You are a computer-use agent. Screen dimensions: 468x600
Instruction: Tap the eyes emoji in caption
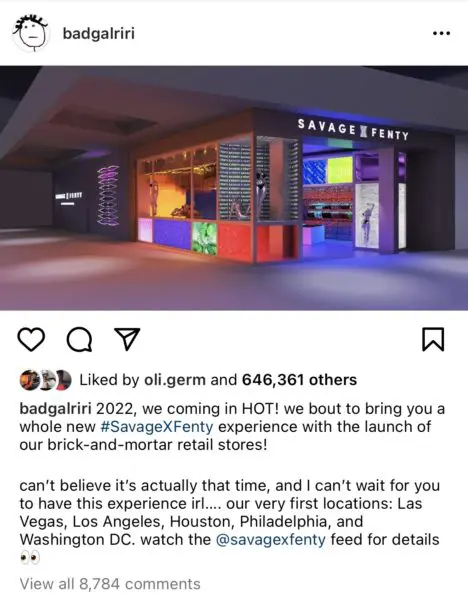click(30, 558)
